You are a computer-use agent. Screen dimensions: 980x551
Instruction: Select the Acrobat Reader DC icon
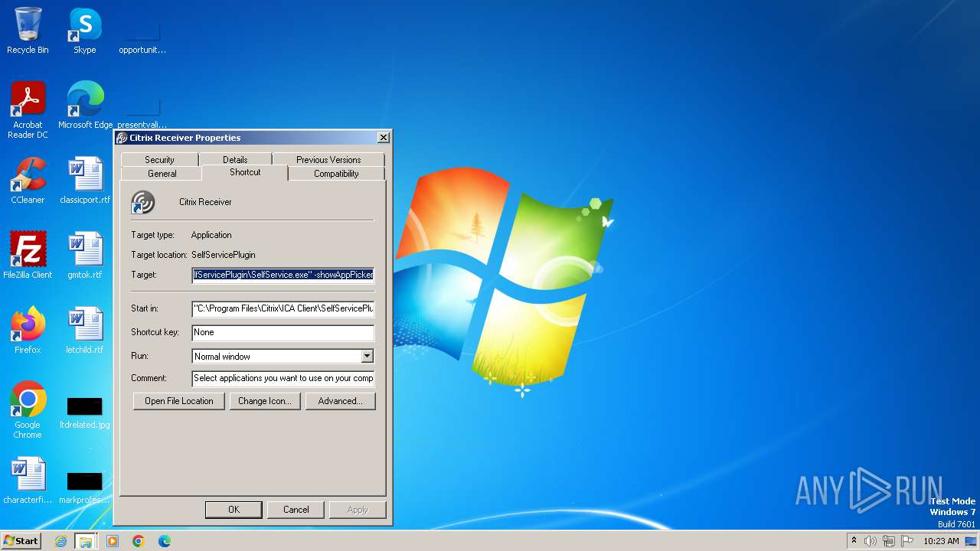click(28, 110)
